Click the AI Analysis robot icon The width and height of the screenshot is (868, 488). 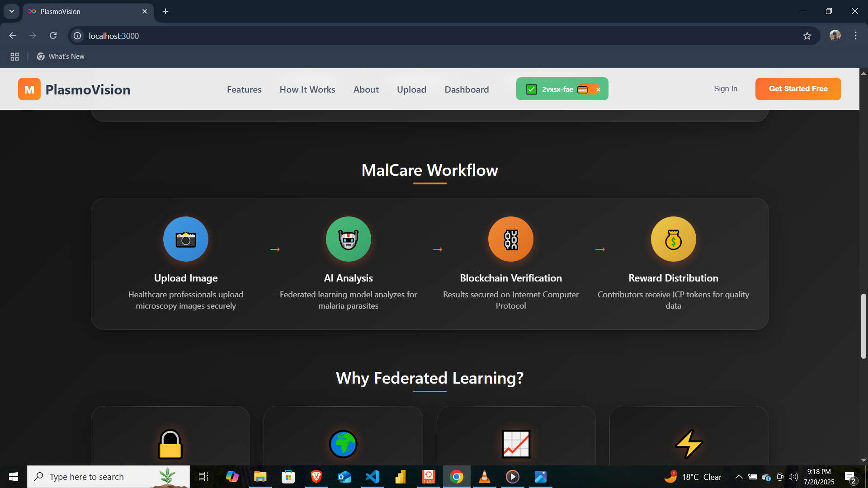pyautogui.click(x=348, y=239)
